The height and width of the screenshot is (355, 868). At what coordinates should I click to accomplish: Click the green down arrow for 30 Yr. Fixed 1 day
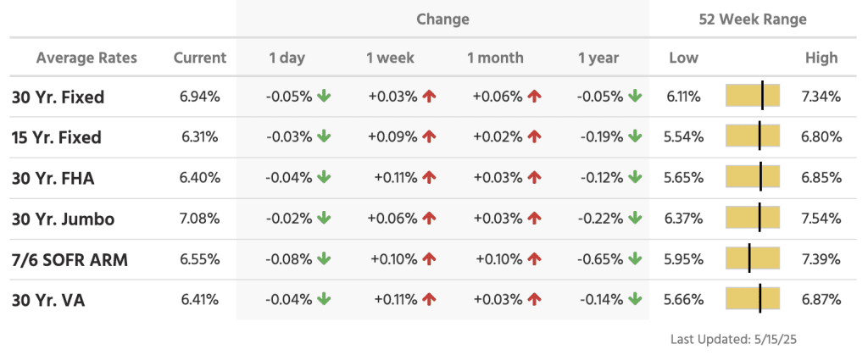(x=325, y=97)
